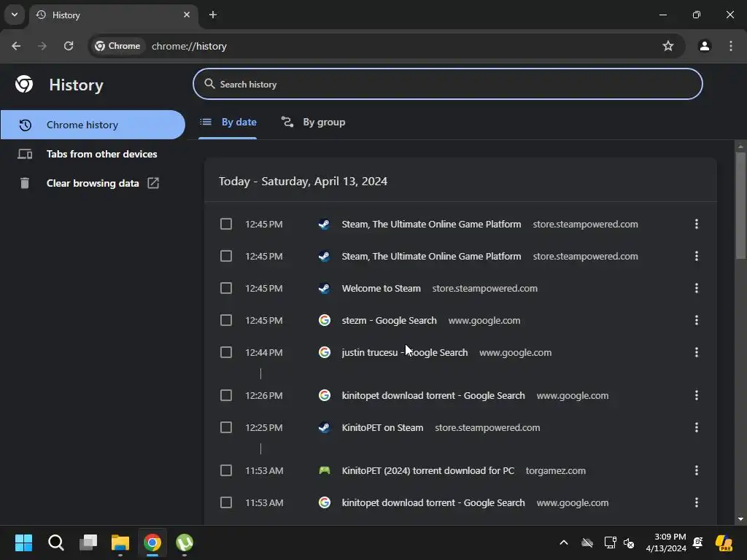The image size is (747, 560).
Task: Open more actions for 11:53 AM Google search
Action: coord(697,503)
